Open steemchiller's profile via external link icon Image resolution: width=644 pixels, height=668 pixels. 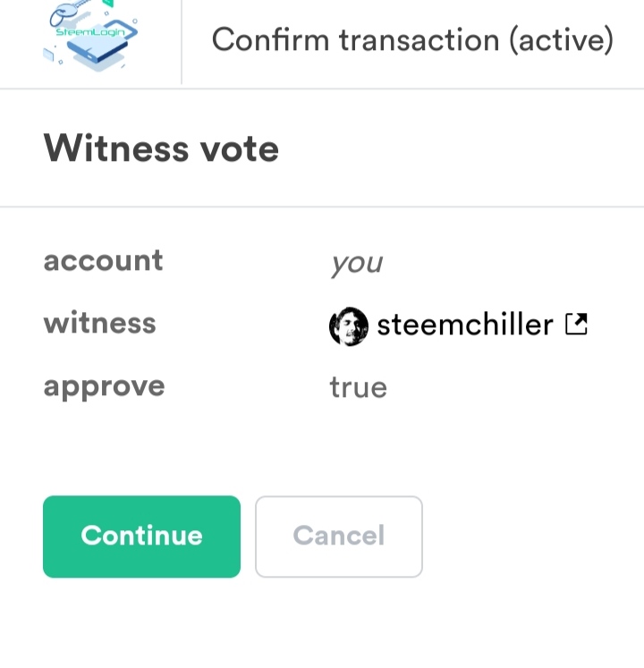pos(577,324)
